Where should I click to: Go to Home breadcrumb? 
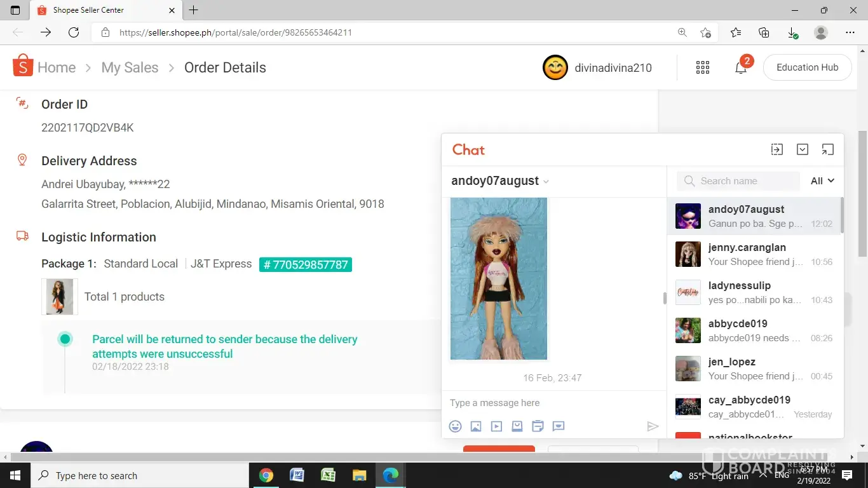click(x=57, y=67)
